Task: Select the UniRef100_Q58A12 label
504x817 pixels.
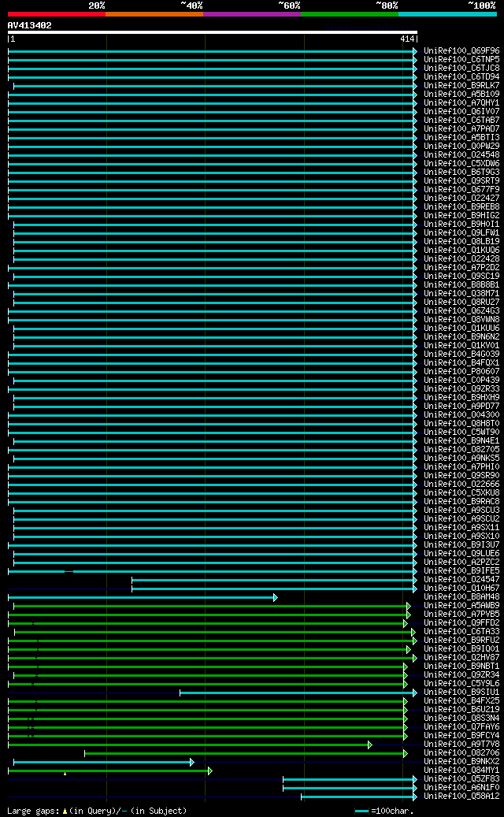Action: 461,796
